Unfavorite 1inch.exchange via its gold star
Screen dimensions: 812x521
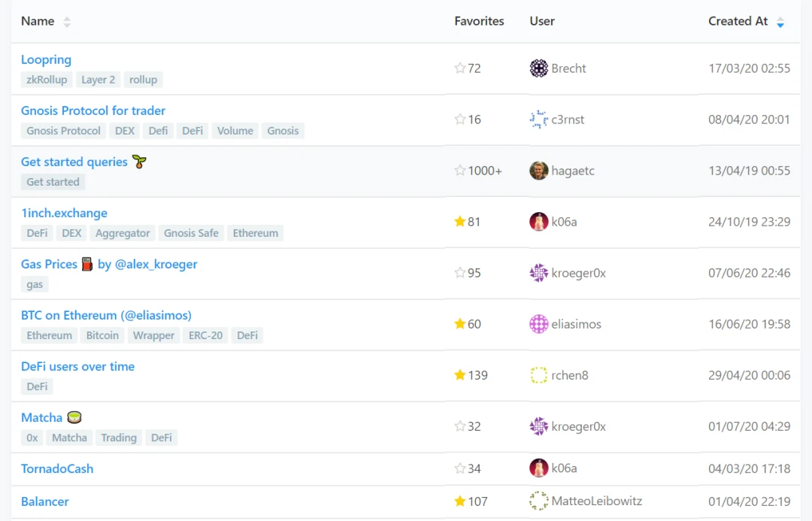pos(460,222)
